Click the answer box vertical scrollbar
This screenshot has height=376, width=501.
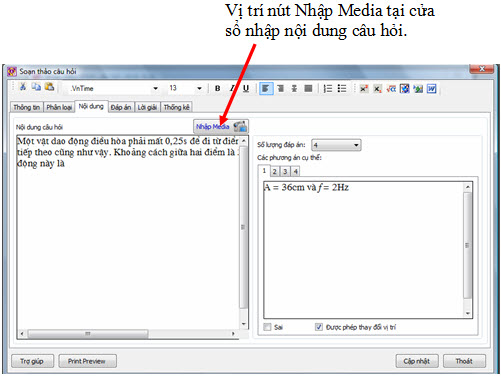(x=467, y=246)
